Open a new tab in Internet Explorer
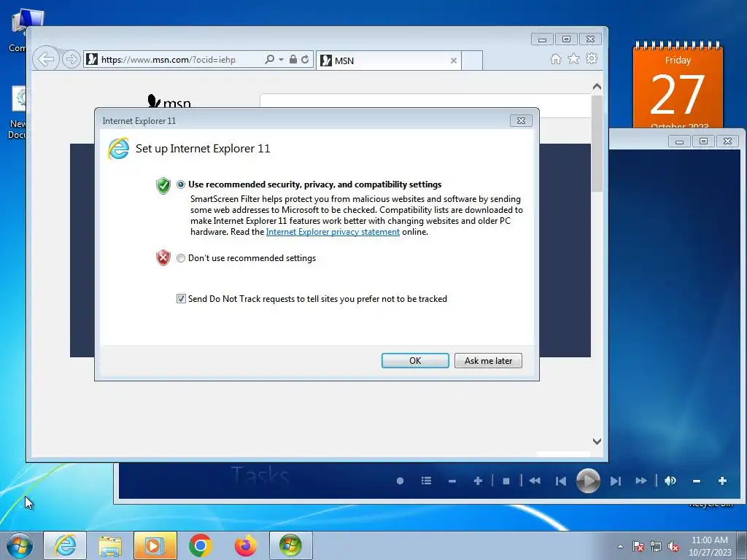The image size is (747, 560). 472,61
